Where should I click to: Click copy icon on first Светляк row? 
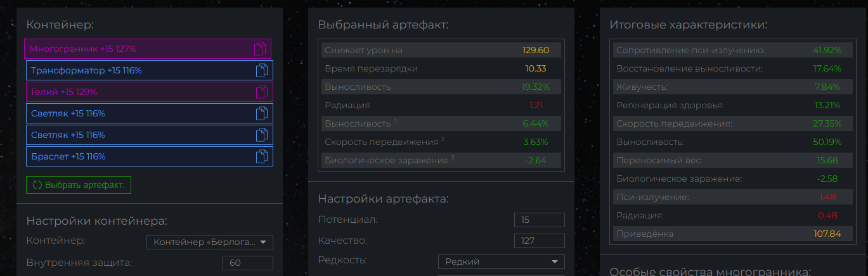tap(261, 113)
